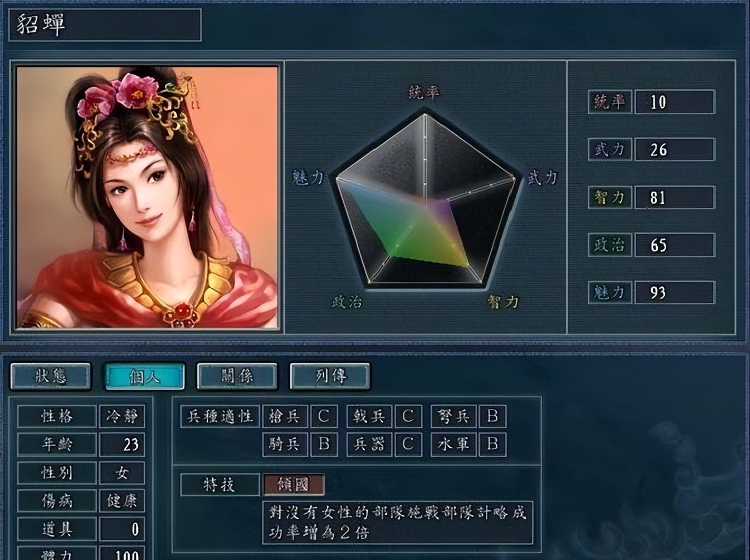Click the 戟兵 troop type label
This screenshot has width=750, height=560.
pyautogui.click(x=369, y=416)
